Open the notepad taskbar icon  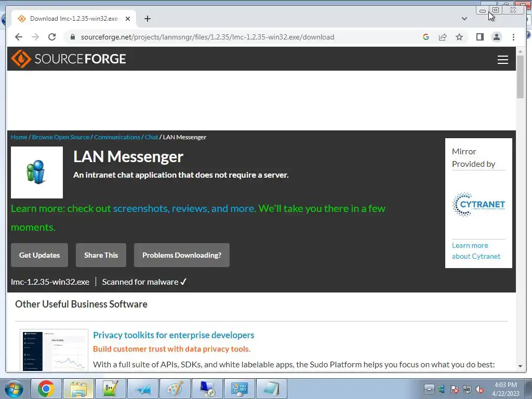point(272,389)
